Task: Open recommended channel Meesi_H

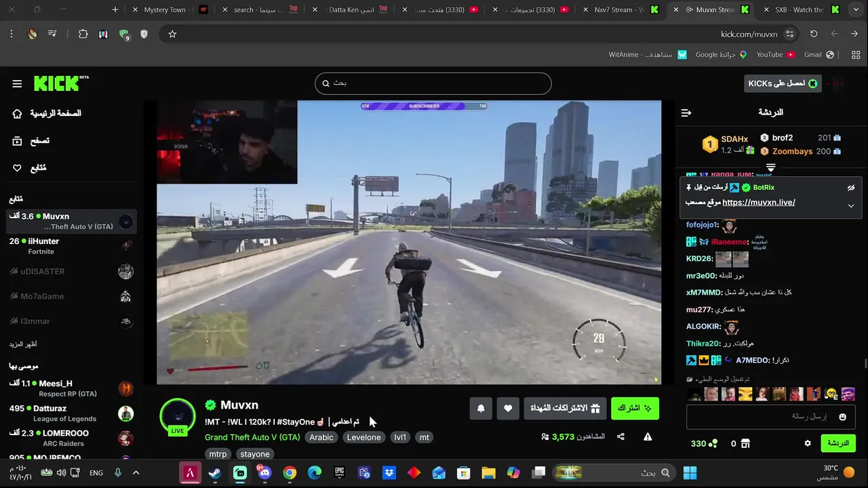Action: point(71,388)
